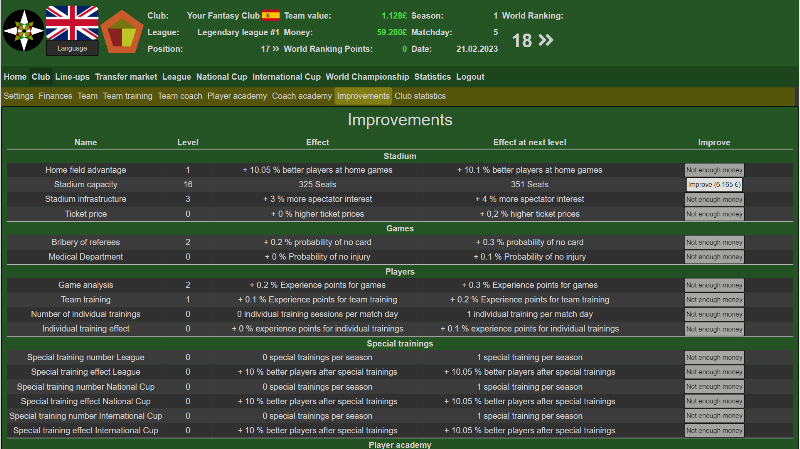Improve Stadium capacity for 6,165 €

(714, 185)
